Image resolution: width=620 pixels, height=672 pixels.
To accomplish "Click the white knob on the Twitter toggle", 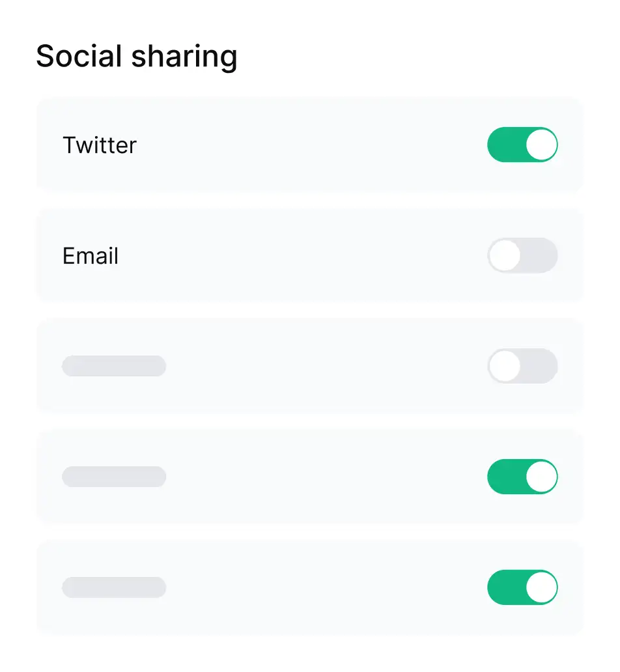I will [x=541, y=145].
